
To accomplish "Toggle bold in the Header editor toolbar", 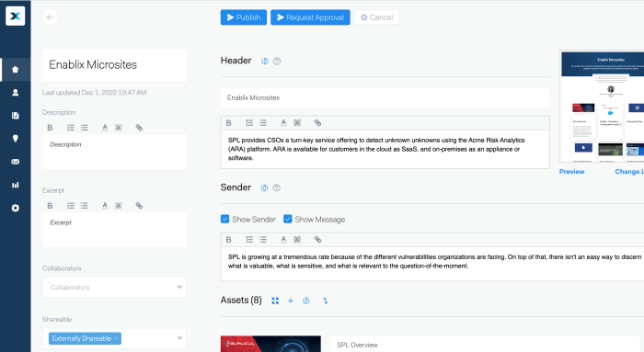I will [x=229, y=122].
